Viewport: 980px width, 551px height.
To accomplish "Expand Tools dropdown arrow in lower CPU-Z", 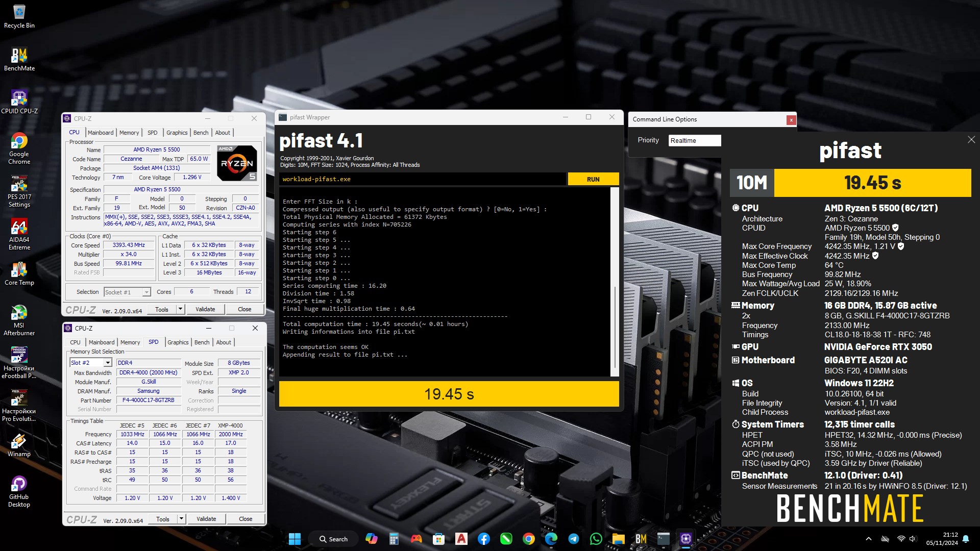I will pyautogui.click(x=181, y=519).
